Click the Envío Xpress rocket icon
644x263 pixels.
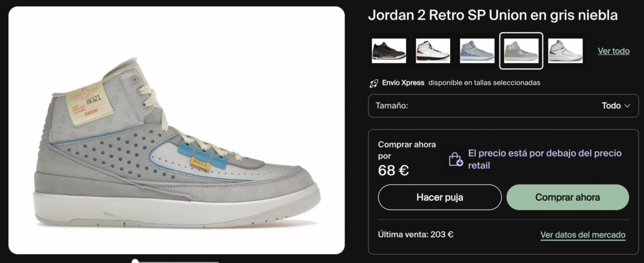tap(374, 83)
